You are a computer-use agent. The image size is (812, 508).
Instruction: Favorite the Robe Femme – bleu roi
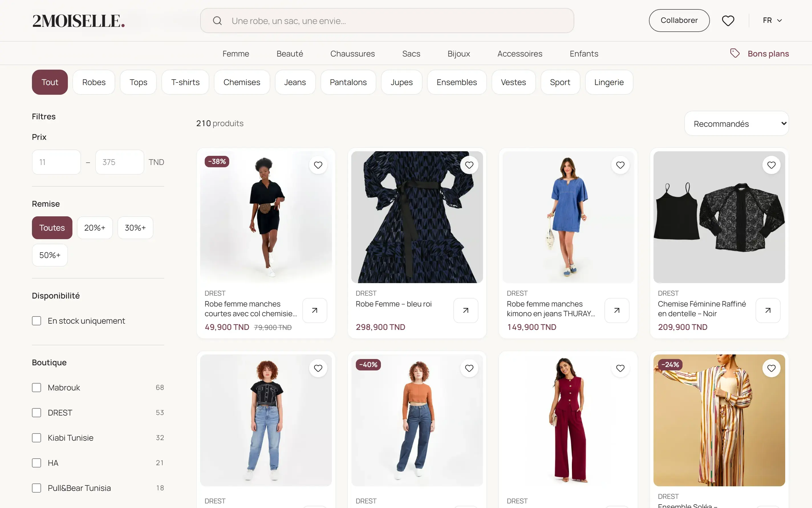469,165
